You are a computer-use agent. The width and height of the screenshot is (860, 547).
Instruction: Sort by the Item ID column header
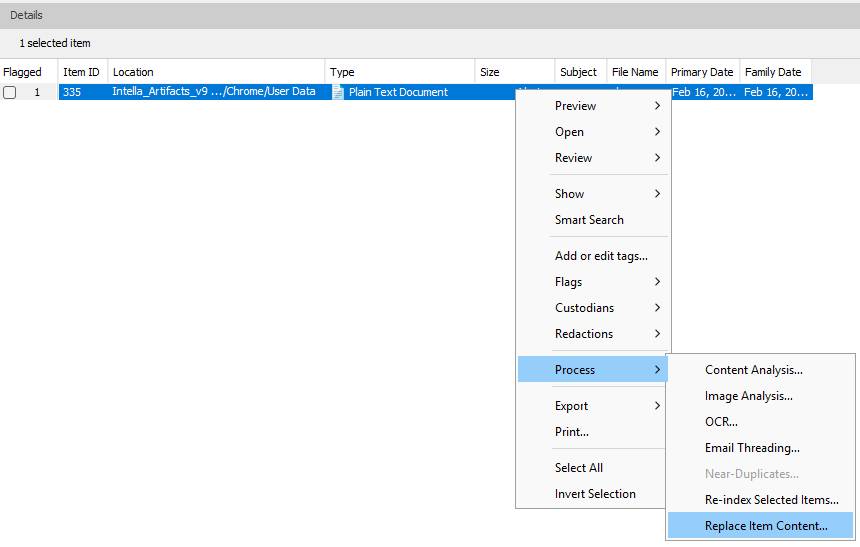coord(81,72)
